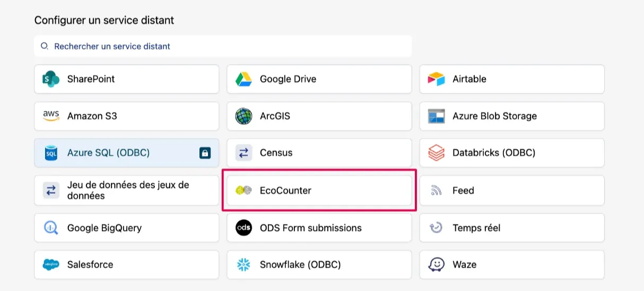Pick the ArcGIS service card

click(319, 116)
